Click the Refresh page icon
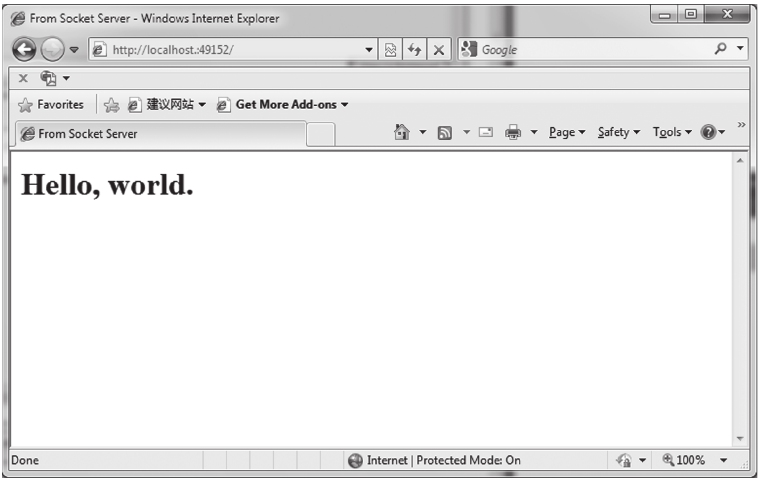Viewport: 761px width, 481px height. pos(414,50)
